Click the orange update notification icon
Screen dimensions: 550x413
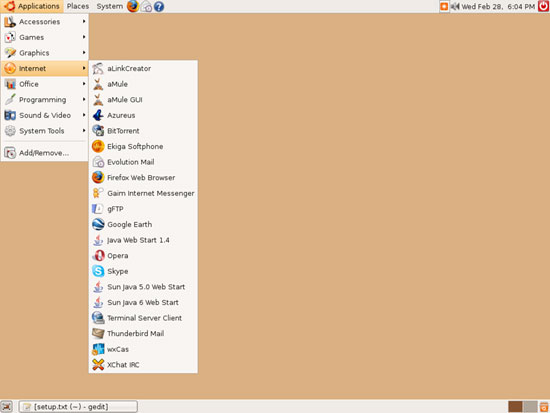tap(444, 6)
